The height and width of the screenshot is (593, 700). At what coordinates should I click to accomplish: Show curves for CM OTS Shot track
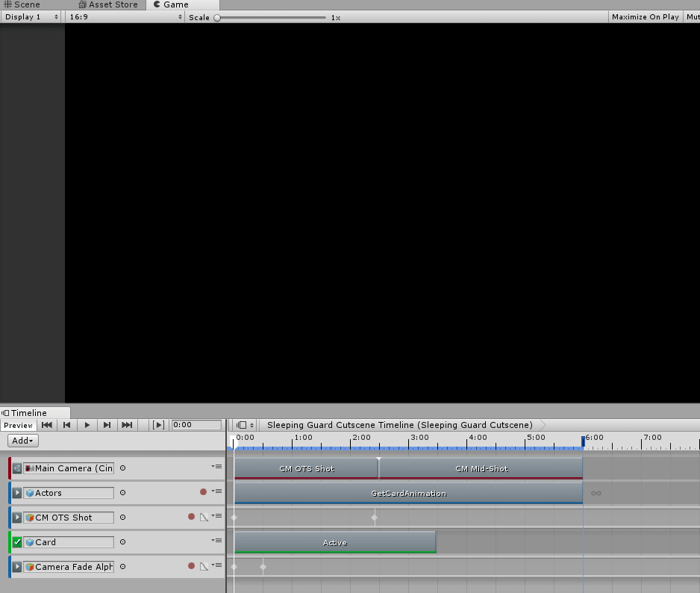point(204,517)
